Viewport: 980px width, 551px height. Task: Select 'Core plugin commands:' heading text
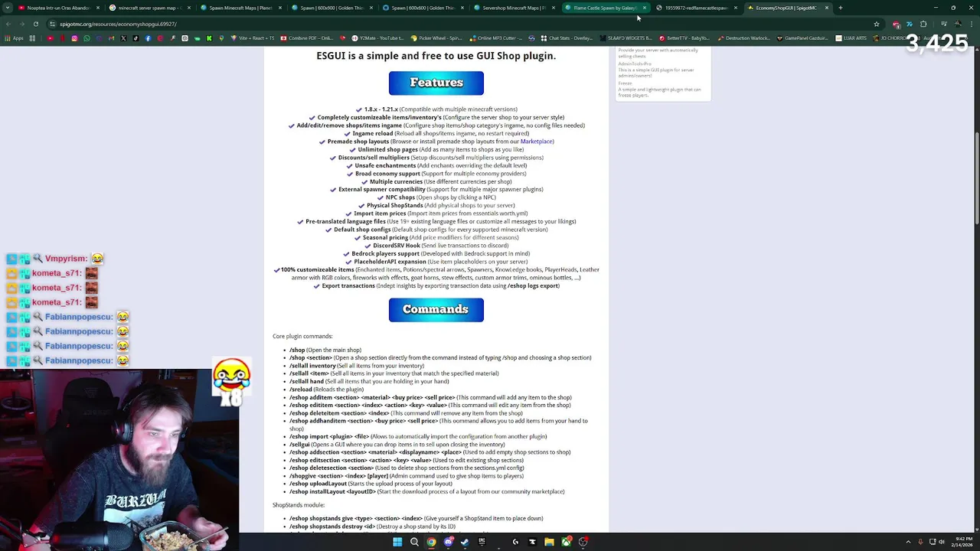[302, 336]
